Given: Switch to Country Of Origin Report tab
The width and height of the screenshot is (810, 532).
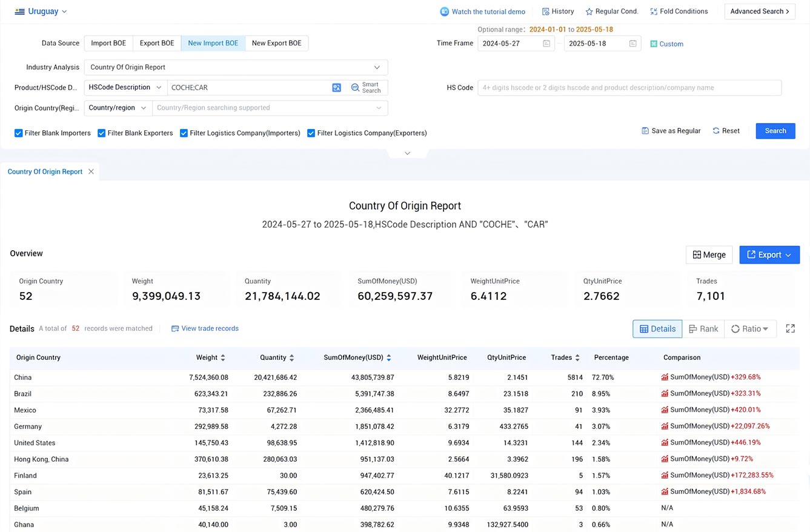Looking at the screenshot, I should coord(45,171).
